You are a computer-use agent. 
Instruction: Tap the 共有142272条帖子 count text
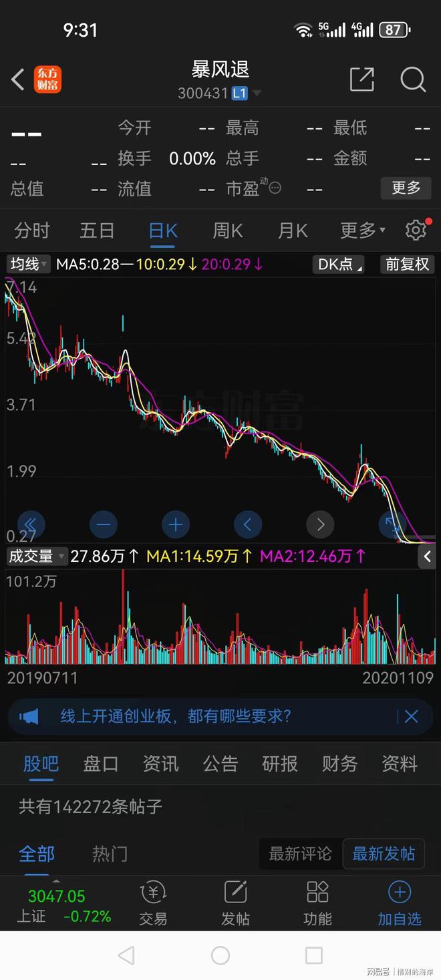pyautogui.click(x=91, y=806)
